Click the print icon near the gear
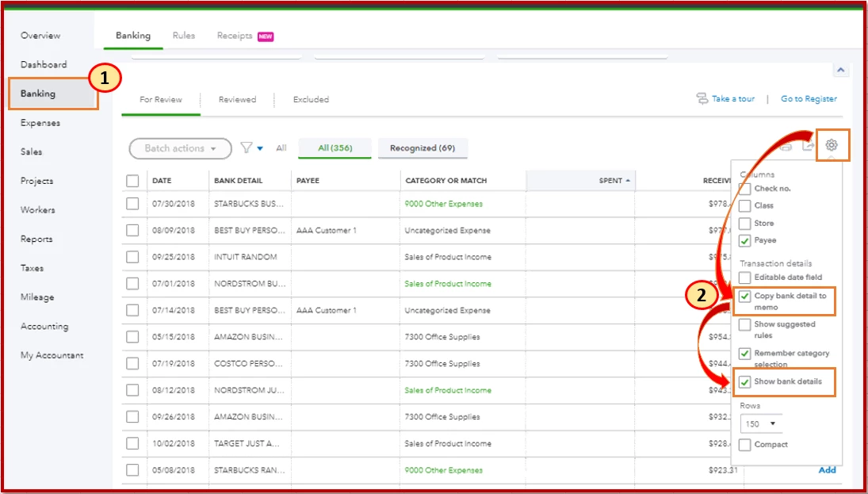The height and width of the screenshot is (494, 868). pos(786,147)
